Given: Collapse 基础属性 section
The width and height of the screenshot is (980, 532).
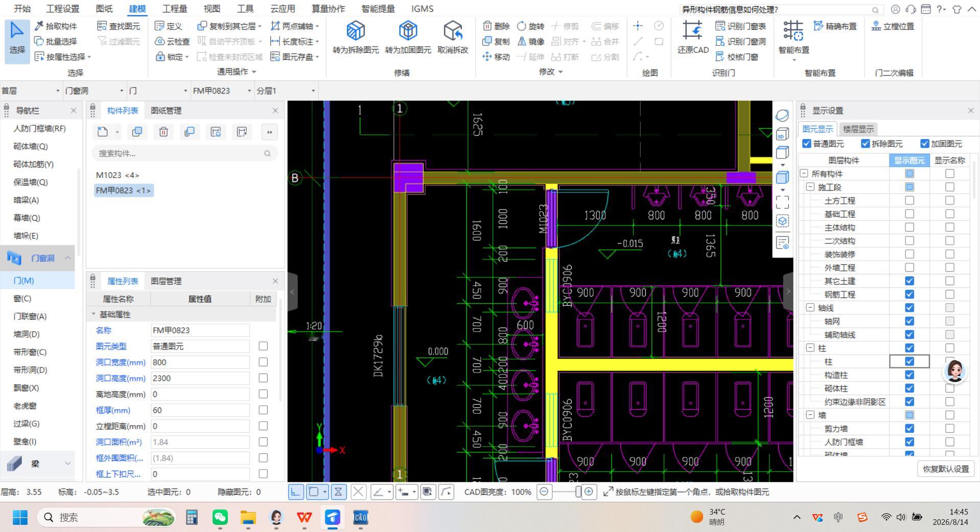Looking at the screenshot, I should pyautogui.click(x=94, y=314).
